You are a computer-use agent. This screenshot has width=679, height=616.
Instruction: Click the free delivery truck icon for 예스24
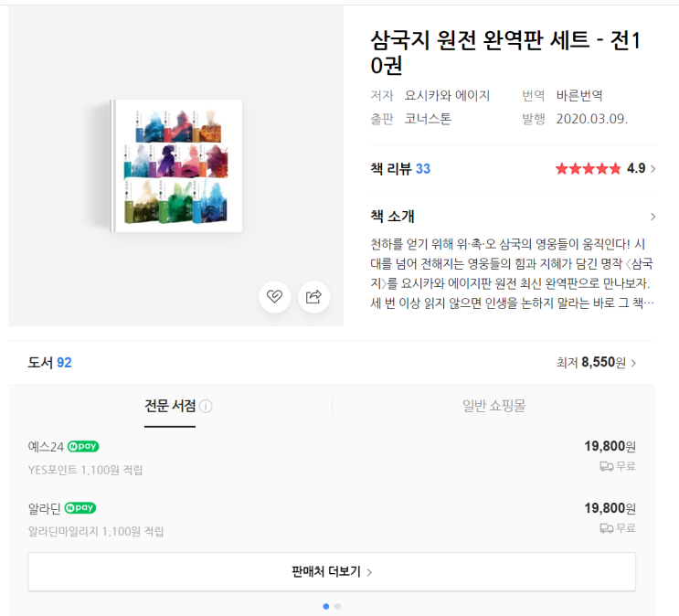pos(606,466)
